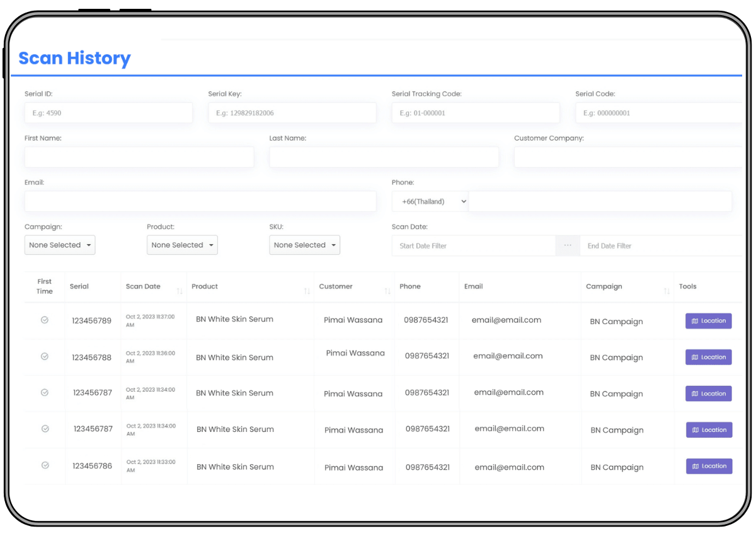Click the Serial column header
Screen dimensions: 756x536
79,286
